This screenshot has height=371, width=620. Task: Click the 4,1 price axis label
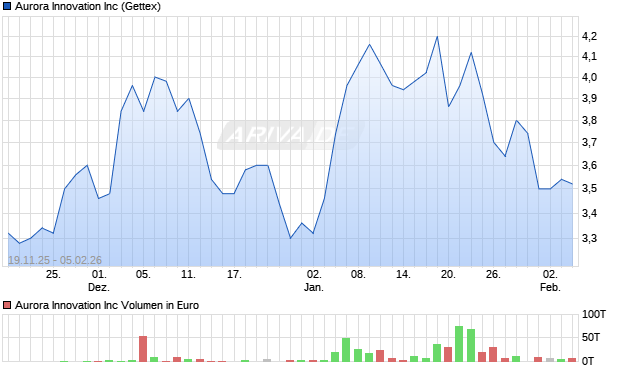pos(589,57)
